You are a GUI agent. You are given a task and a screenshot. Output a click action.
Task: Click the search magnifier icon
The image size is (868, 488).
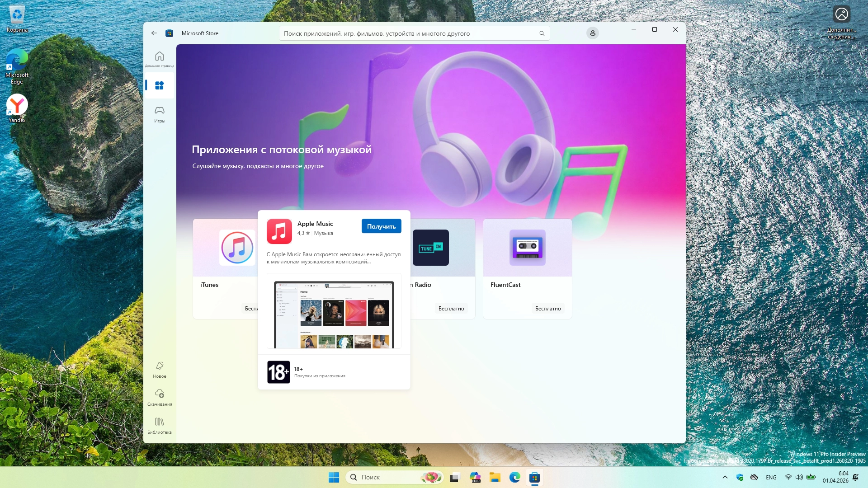[542, 33]
